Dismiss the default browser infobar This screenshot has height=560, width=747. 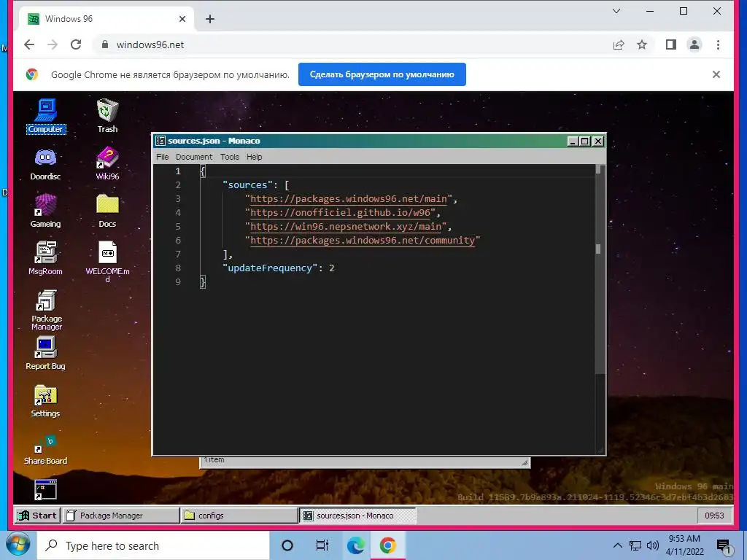click(716, 74)
